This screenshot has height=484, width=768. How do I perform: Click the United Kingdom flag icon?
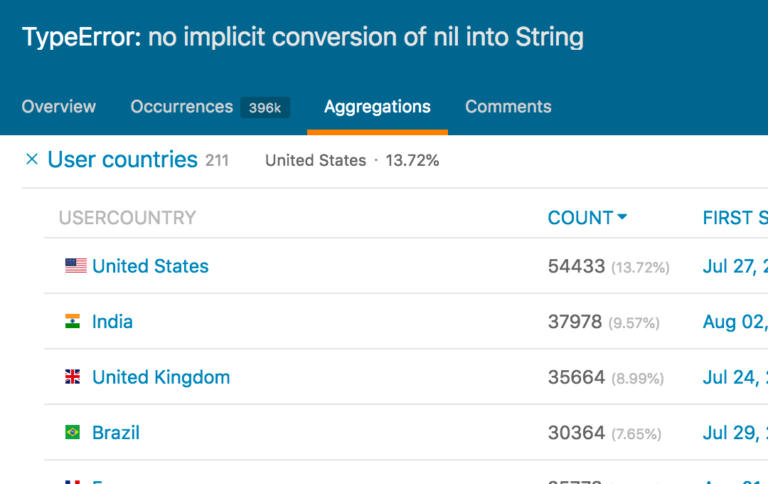click(72, 377)
